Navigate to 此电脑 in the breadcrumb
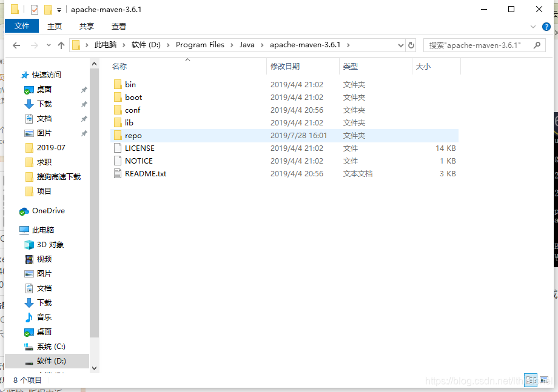 click(x=106, y=45)
